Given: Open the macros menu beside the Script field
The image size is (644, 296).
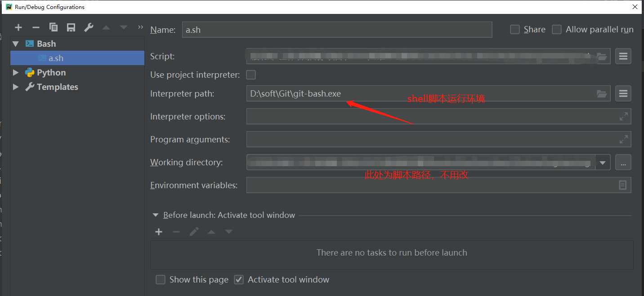Looking at the screenshot, I should pos(623,56).
